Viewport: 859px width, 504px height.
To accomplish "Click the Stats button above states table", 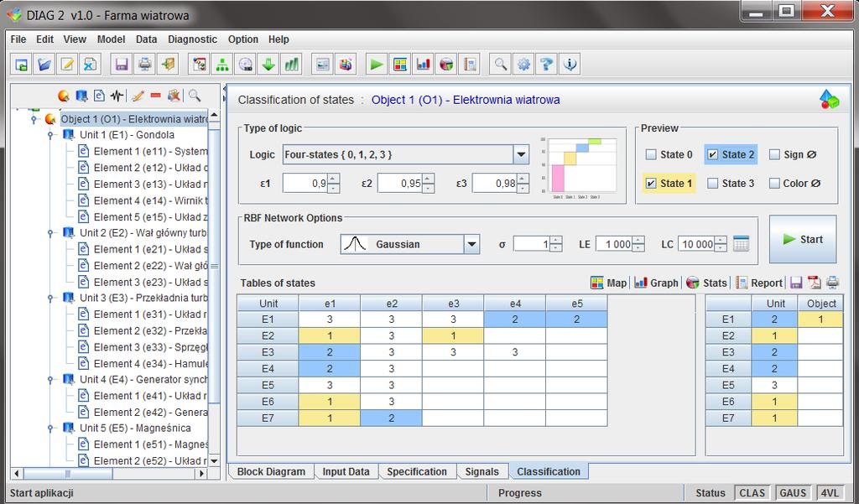I will [x=706, y=283].
